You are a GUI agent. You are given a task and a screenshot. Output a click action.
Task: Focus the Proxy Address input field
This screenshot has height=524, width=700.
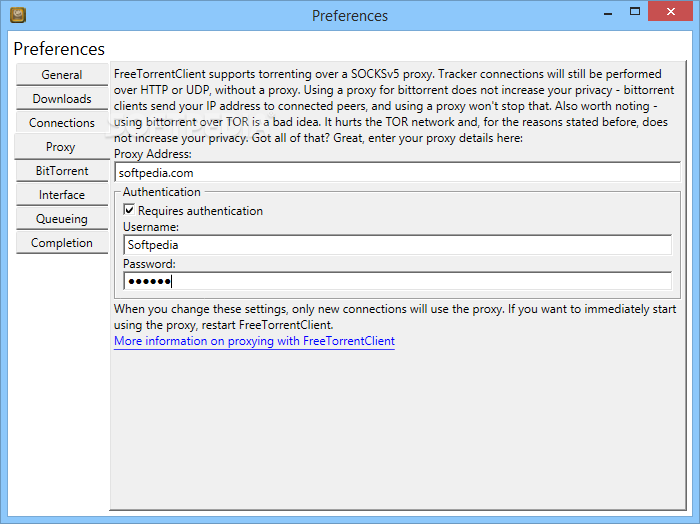(397, 172)
